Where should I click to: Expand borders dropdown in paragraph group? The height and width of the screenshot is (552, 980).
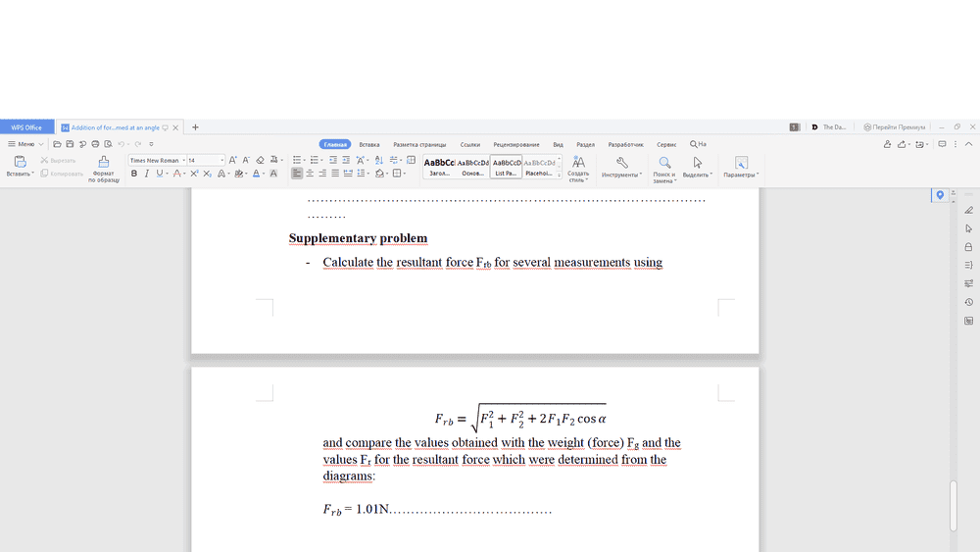(x=405, y=174)
